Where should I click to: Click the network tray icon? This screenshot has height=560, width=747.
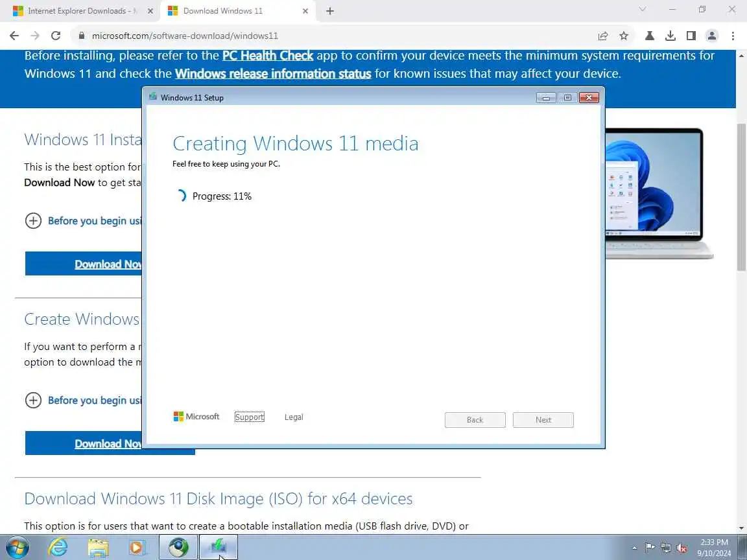point(666,548)
